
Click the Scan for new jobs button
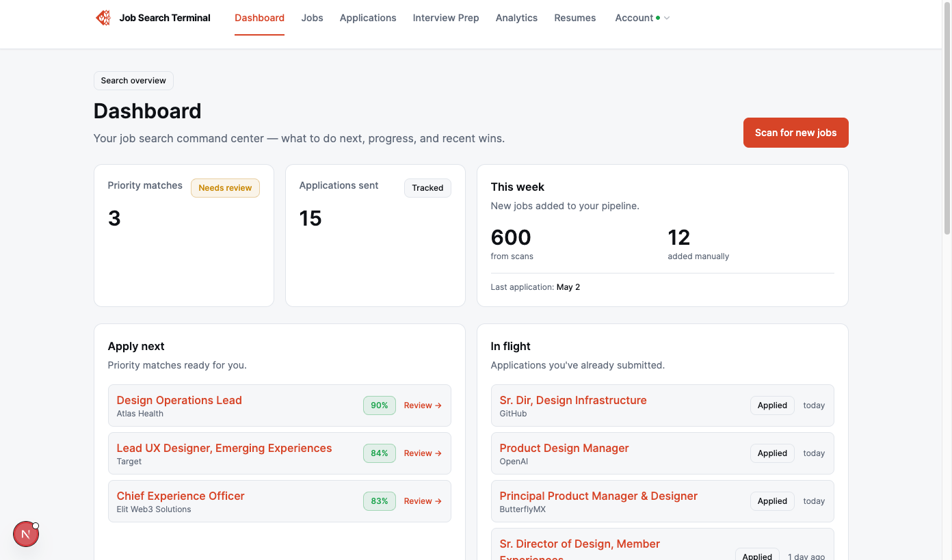(795, 133)
